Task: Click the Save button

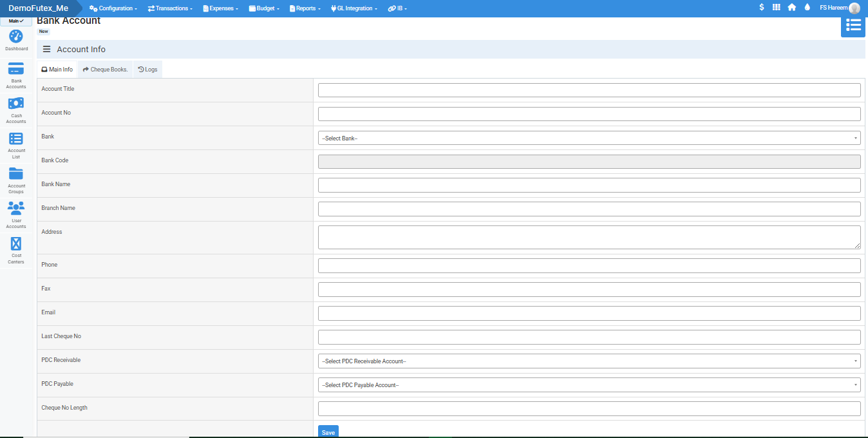Action: (x=328, y=432)
